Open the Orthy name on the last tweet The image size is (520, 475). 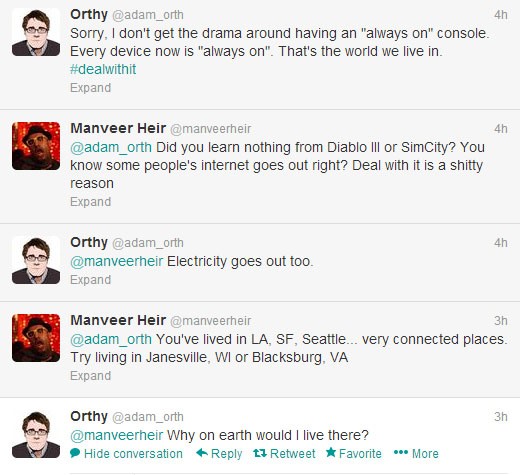[x=89, y=416]
